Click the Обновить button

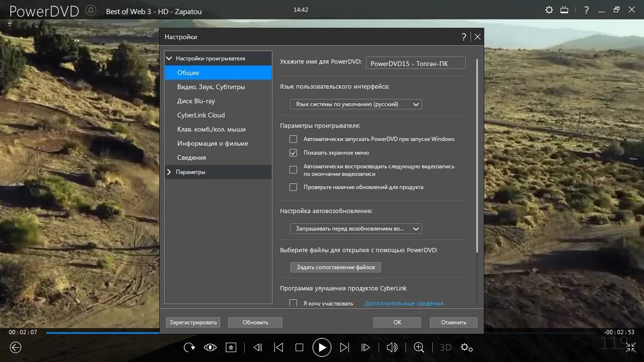(x=255, y=322)
